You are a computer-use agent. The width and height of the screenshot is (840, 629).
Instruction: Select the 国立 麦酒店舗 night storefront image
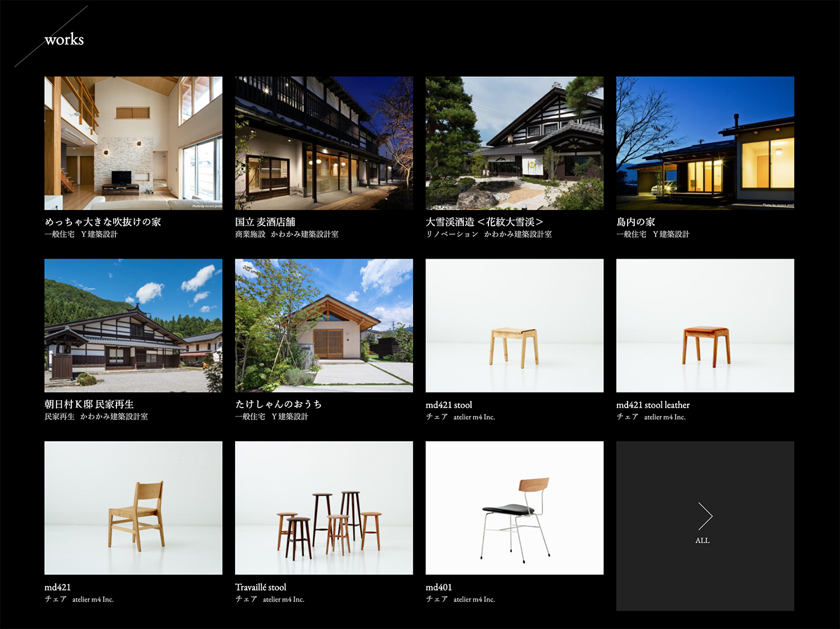pos(324,143)
